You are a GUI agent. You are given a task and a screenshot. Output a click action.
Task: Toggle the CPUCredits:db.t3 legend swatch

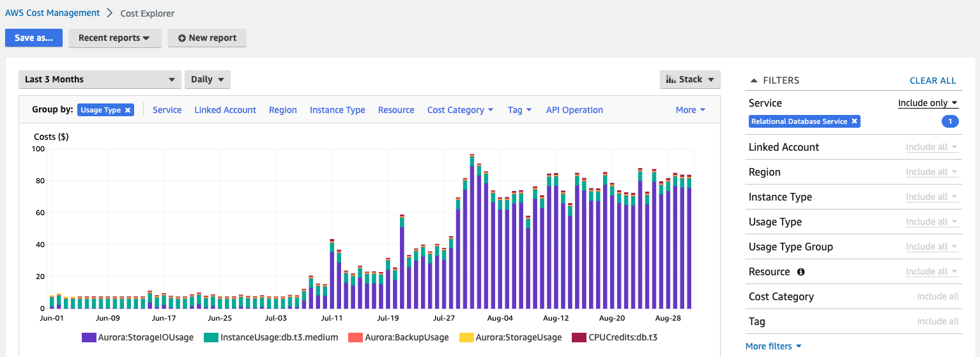pyautogui.click(x=580, y=337)
